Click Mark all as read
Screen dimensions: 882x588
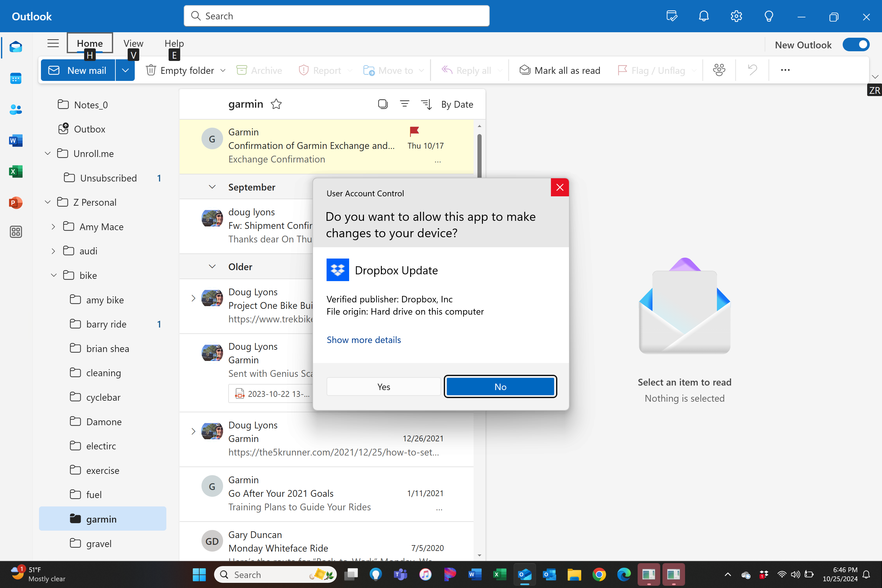click(560, 70)
